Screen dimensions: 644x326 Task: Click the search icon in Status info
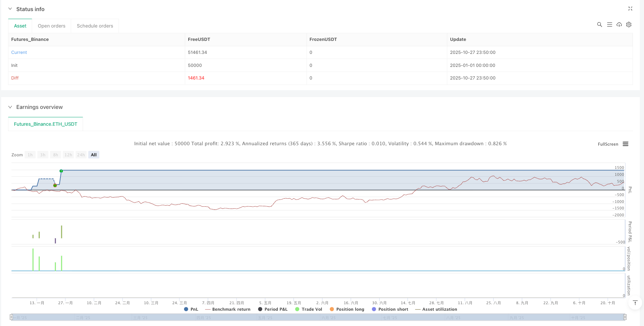(x=599, y=24)
